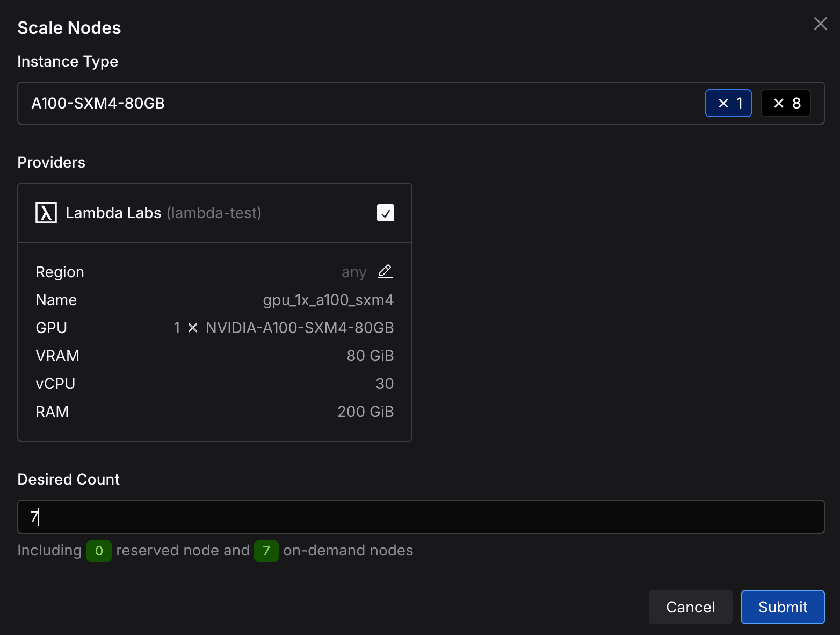The image size is (840, 635).
Task: Click the gpu_1x_a100_sxm4 name value
Action: tap(328, 300)
